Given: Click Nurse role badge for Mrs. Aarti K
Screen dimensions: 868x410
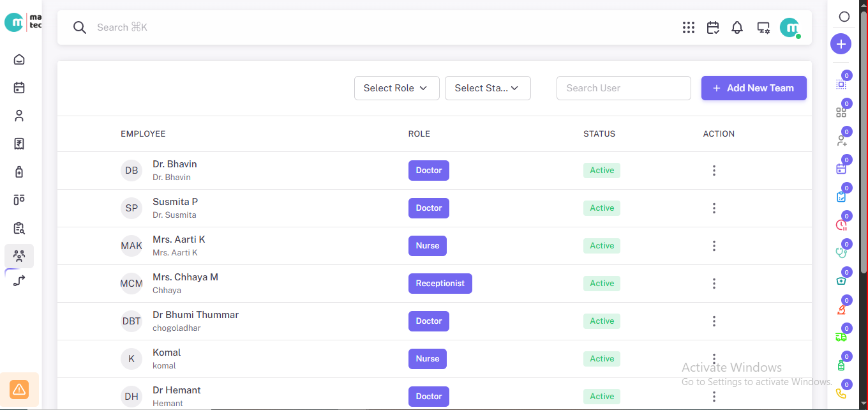Looking at the screenshot, I should pos(428,246).
